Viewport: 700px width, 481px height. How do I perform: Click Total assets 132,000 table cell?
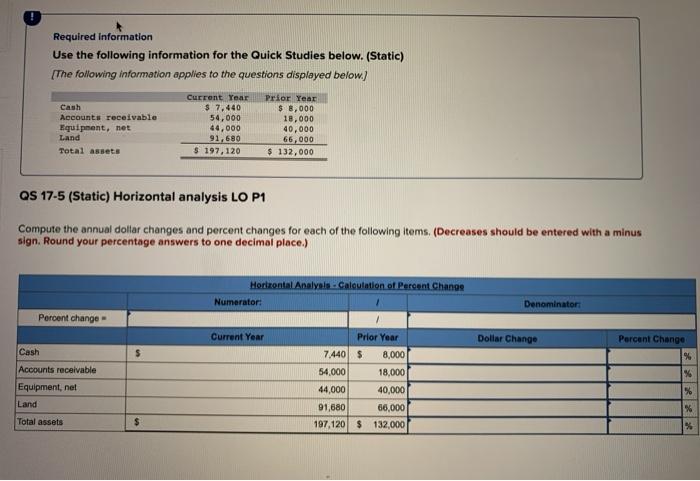378,424
